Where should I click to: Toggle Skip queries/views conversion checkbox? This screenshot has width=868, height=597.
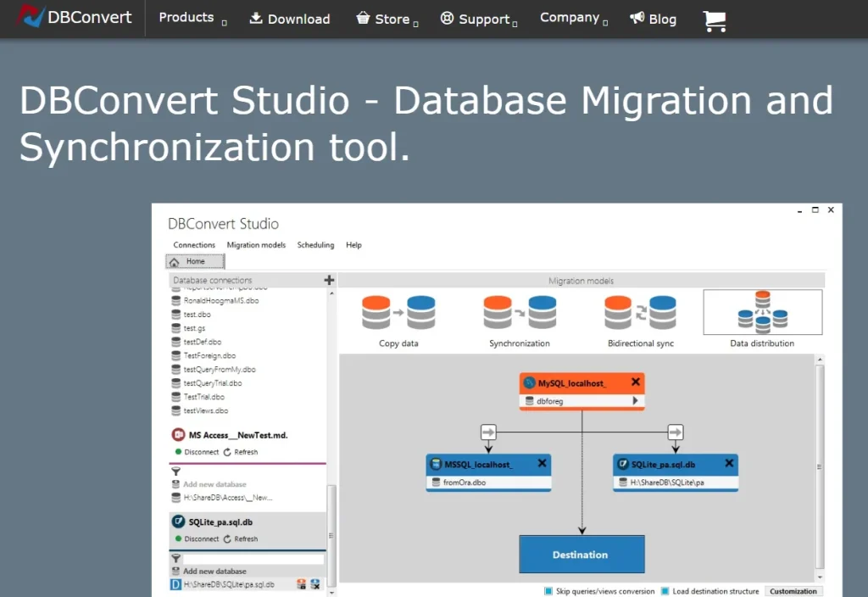click(548, 591)
